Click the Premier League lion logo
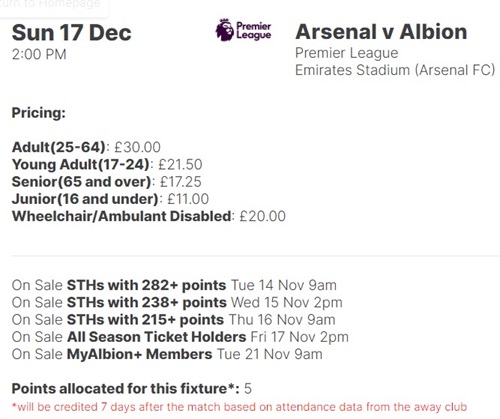 [x=244, y=30]
